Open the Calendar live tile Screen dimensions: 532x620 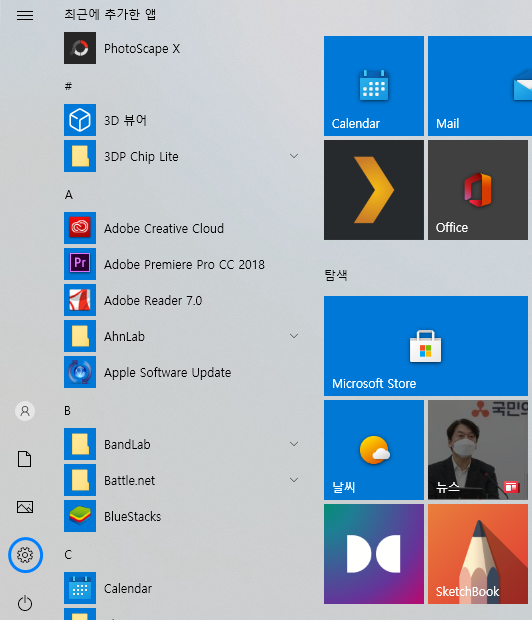point(374,86)
